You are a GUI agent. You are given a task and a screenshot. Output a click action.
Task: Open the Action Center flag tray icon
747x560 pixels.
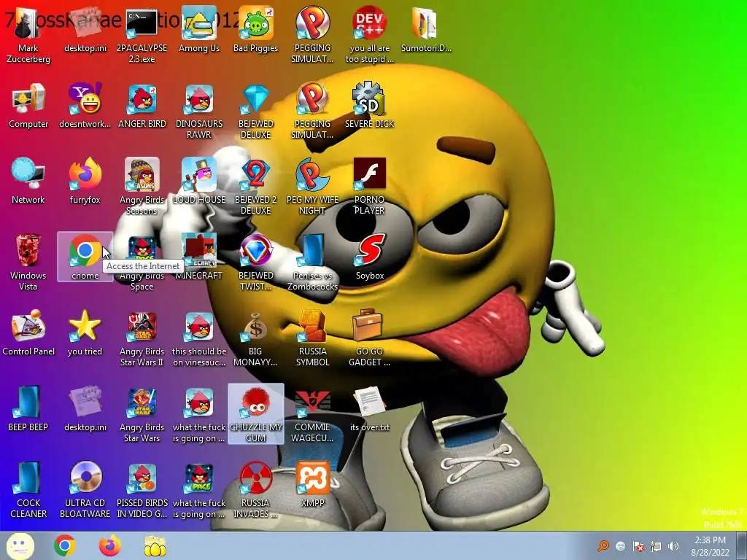click(x=638, y=546)
